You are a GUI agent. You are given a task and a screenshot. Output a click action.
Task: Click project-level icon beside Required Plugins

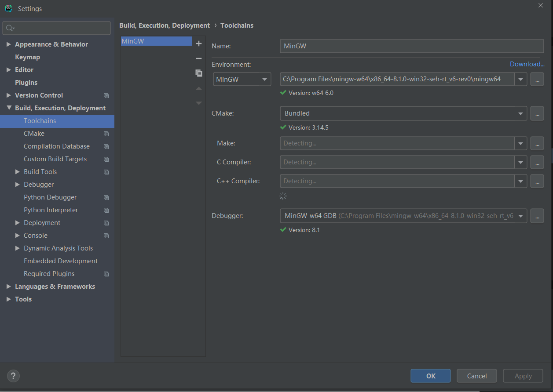(106, 274)
